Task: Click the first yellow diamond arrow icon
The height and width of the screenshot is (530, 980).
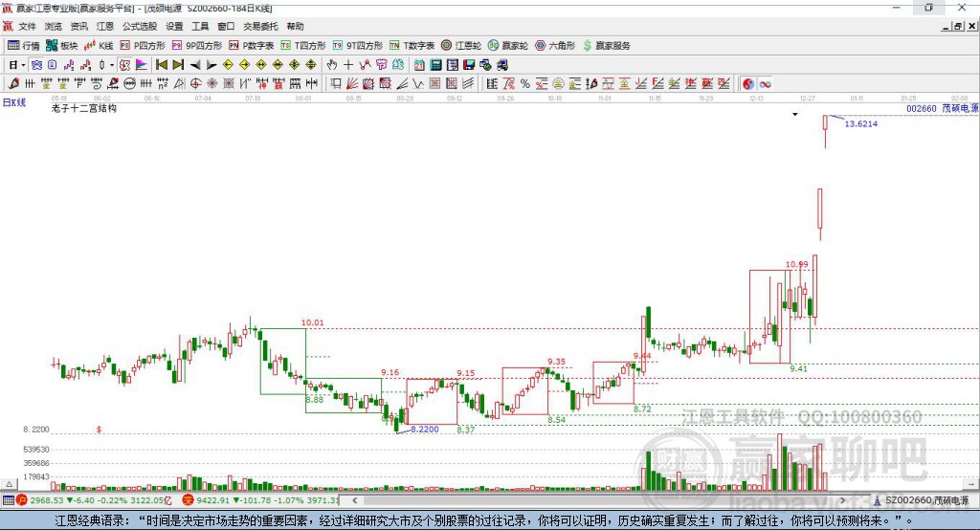Action: pyautogui.click(x=228, y=65)
